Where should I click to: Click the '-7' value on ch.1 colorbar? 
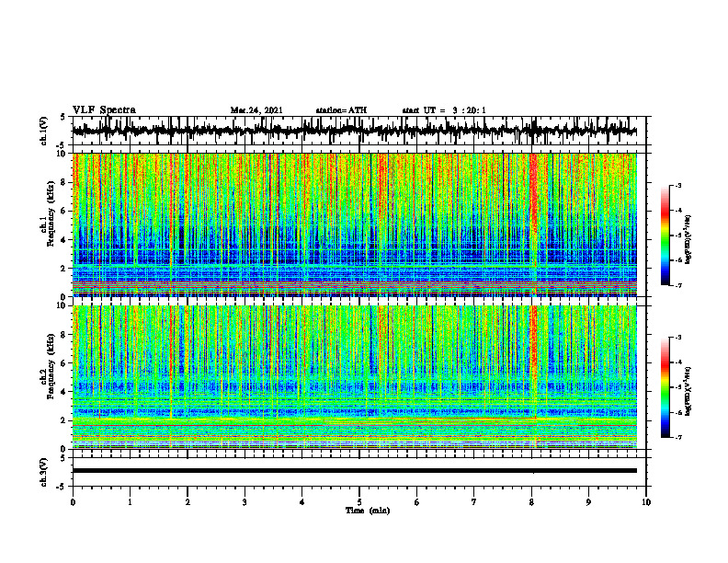tap(678, 285)
